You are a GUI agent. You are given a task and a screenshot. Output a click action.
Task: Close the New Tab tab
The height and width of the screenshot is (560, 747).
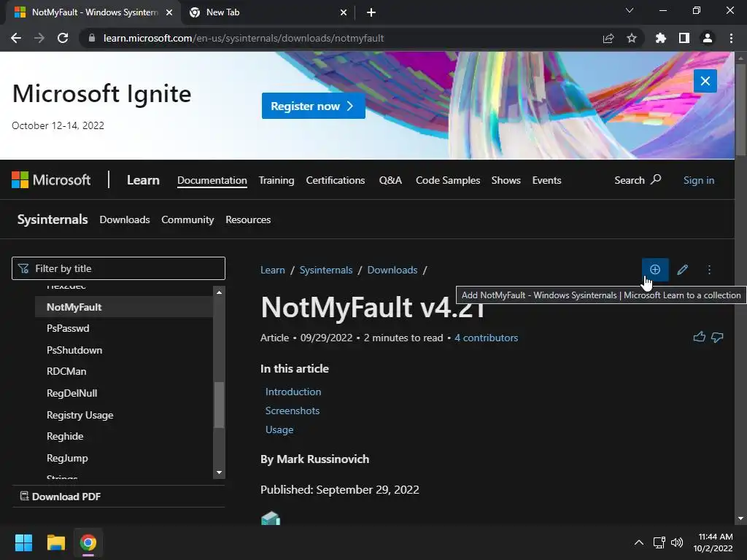pyautogui.click(x=344, y=12)
